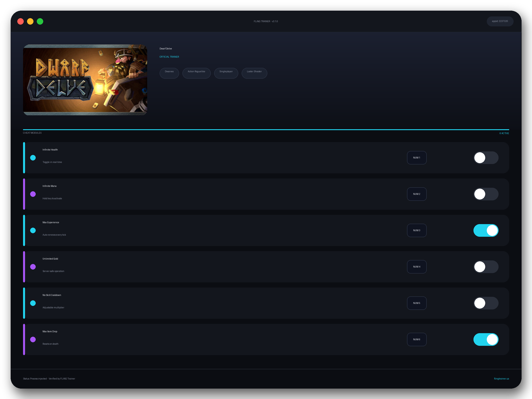Image resolution: width=532 pixels, height=399 pixels.
Task: Open the NUM 4 hotkey binding
Action: point(417,267)
